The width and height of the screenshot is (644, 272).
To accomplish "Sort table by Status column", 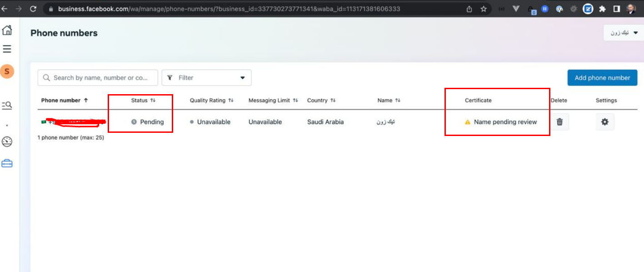I will point(143,101).
